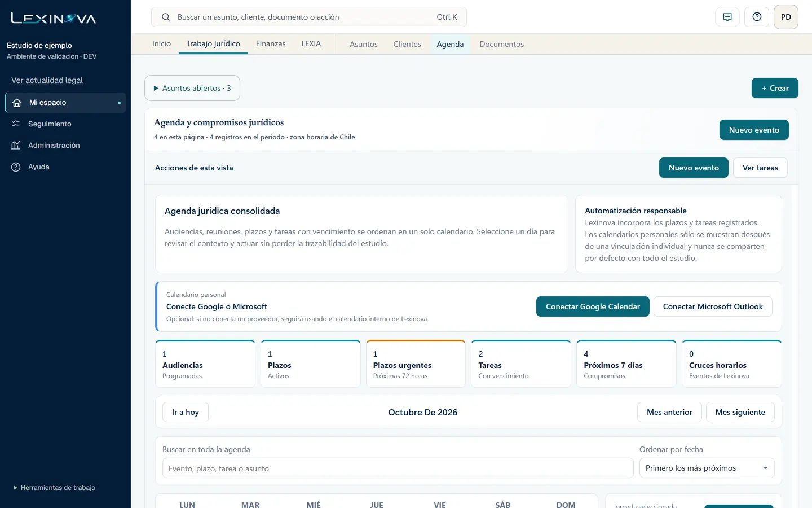Viewport: 812px width, 508px height.
Task: Click the Estudio de ejemplo name
Action: (39, 45)
